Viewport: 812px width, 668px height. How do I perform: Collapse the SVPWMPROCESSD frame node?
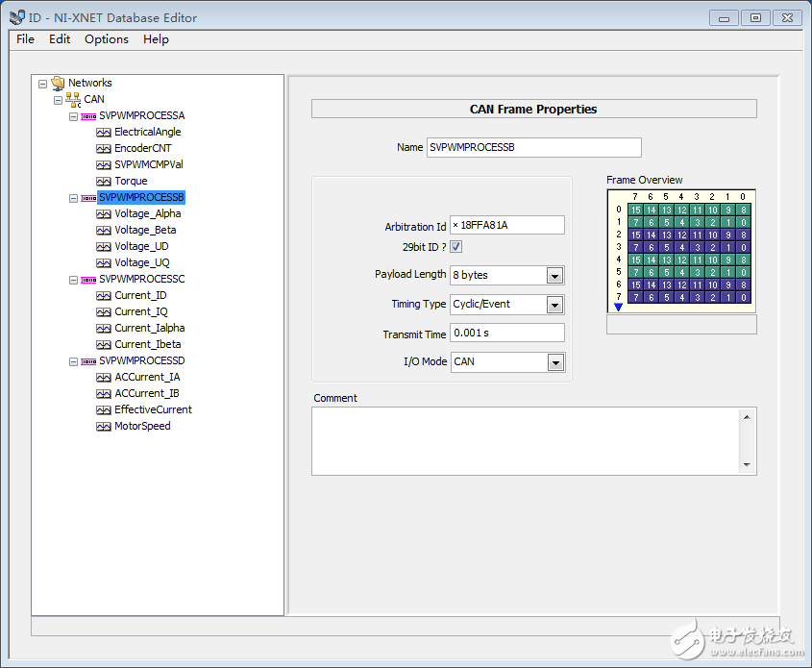(x=74, y=361)
